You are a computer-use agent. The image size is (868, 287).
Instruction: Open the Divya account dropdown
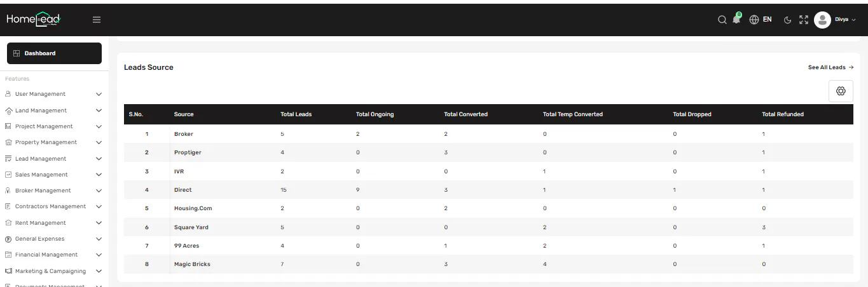(x=846, y=20)
